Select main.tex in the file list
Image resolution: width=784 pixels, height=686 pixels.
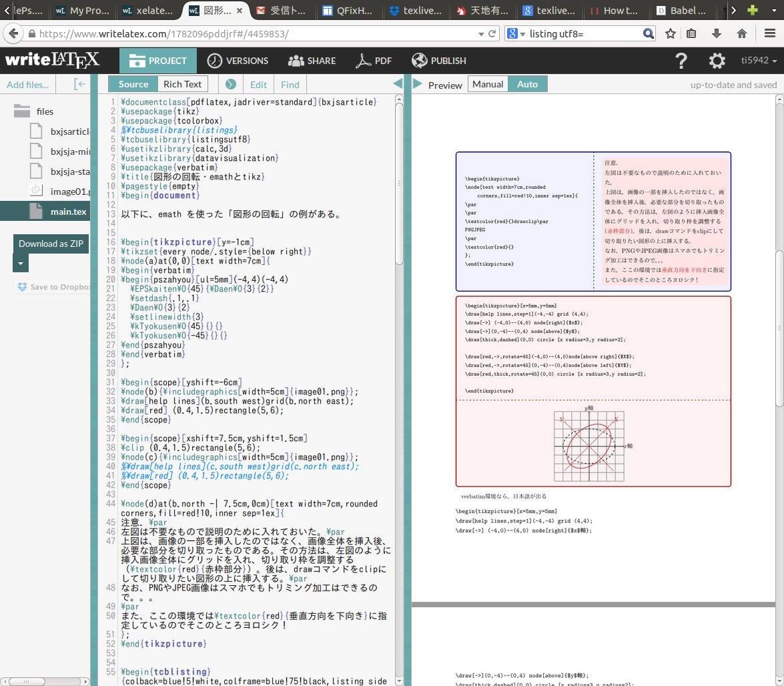[x=45, y=211]
